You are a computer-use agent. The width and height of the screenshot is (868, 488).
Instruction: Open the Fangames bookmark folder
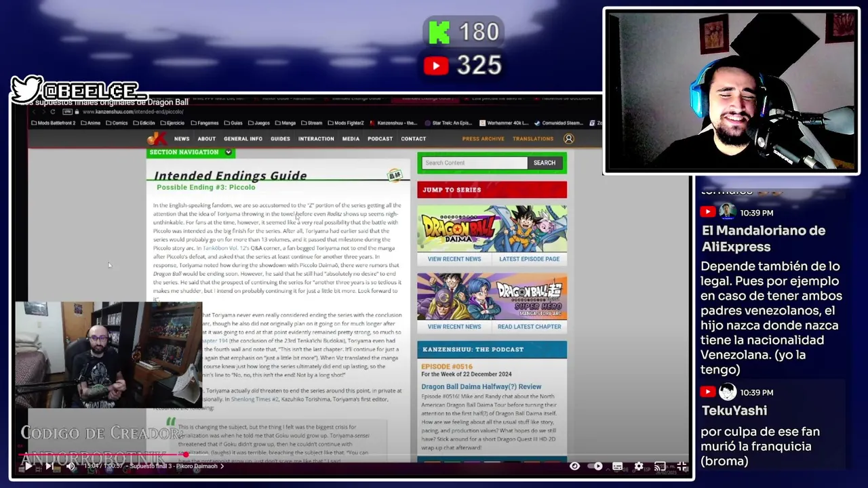point(205,123)
